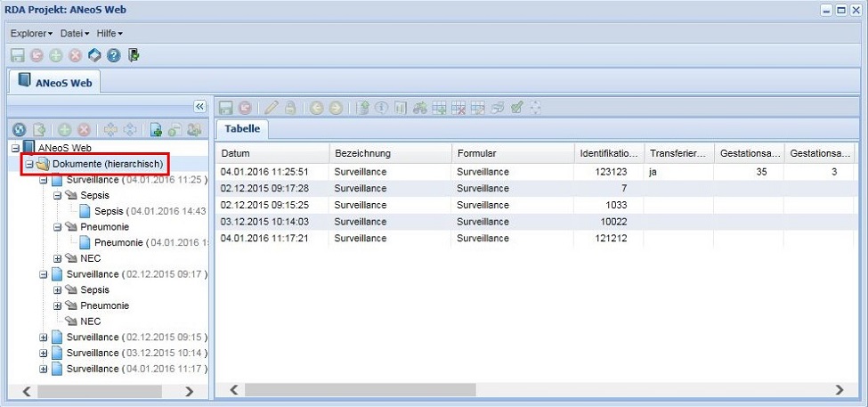
Task: Collapse the left panel with double-arrow button
Action: click(200, 106)
